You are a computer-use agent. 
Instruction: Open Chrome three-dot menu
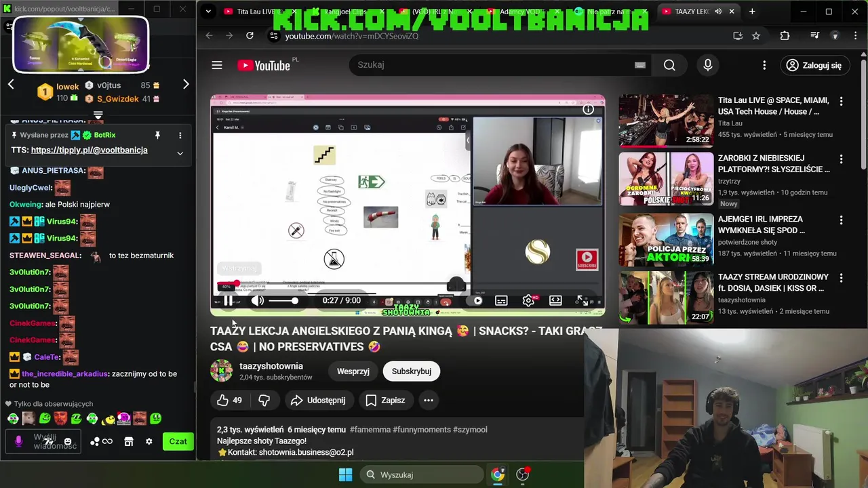coord(854,36)
